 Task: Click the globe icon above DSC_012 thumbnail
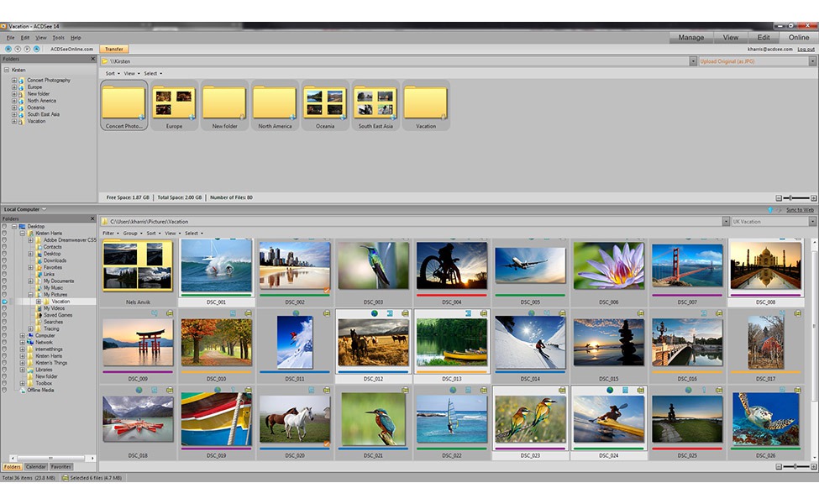[x=375, y=313]
